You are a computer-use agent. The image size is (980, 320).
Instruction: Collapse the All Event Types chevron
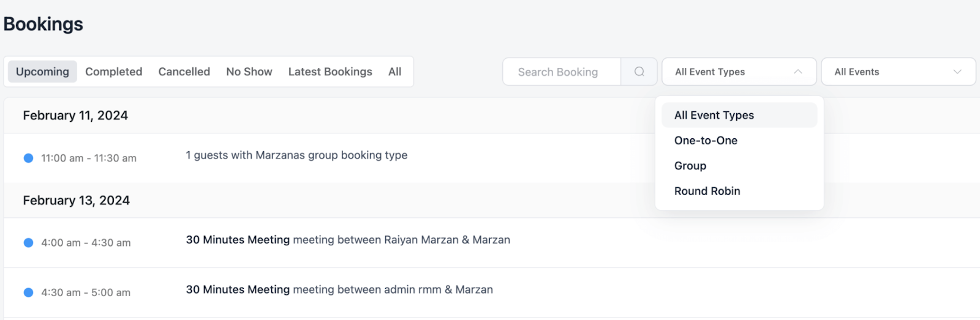click(x=797, y=72)
